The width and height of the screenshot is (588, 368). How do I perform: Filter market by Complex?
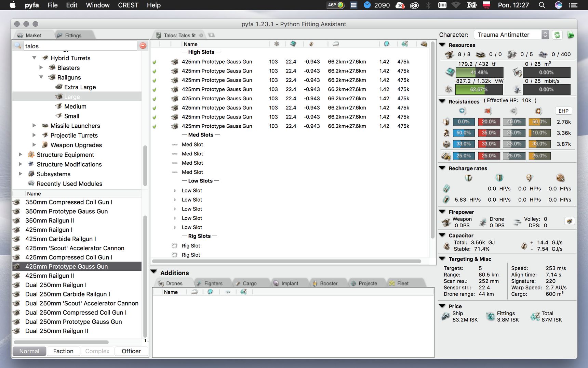pos(97,351)
